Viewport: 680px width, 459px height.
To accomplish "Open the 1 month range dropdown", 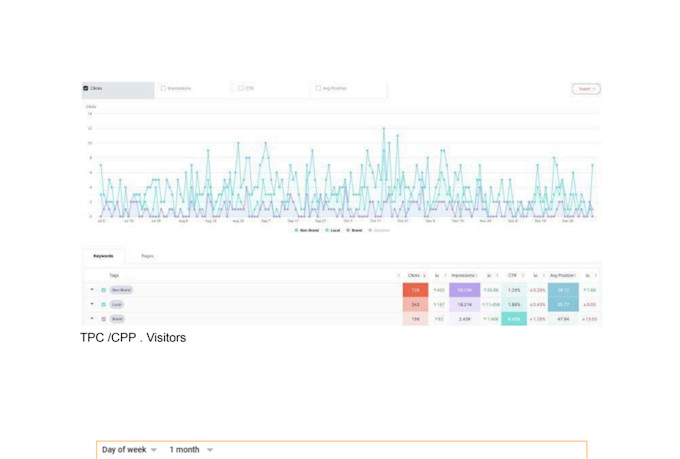I will [x=191, y=450].
